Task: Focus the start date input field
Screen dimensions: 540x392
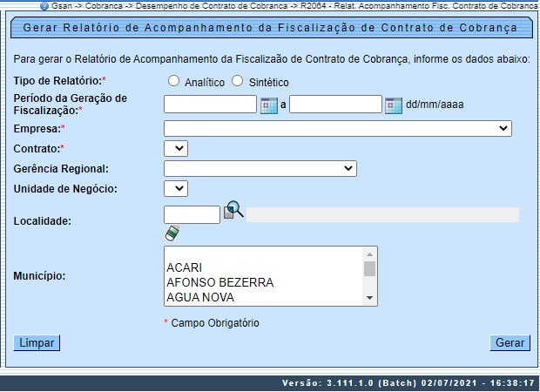Action: tap(210, 105)
